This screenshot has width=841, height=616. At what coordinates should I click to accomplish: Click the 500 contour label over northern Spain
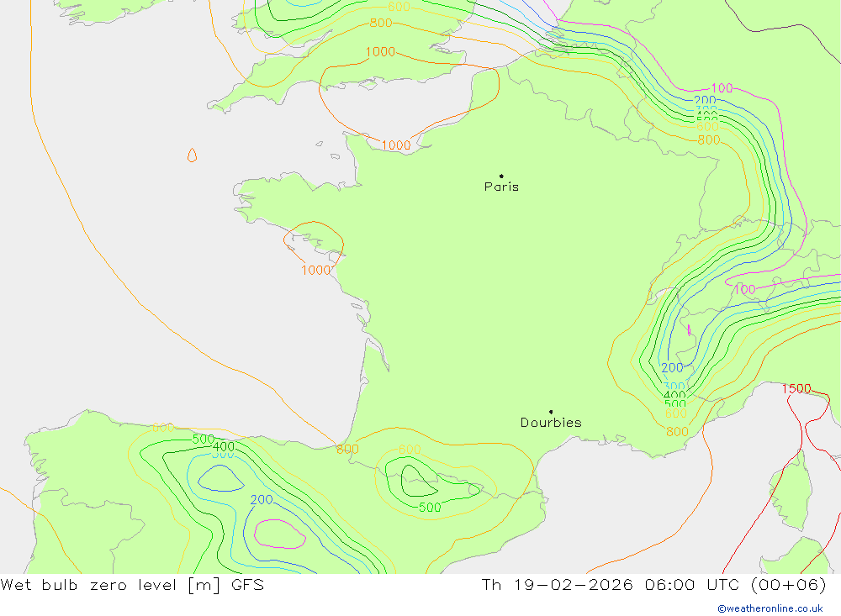[204, 439]
